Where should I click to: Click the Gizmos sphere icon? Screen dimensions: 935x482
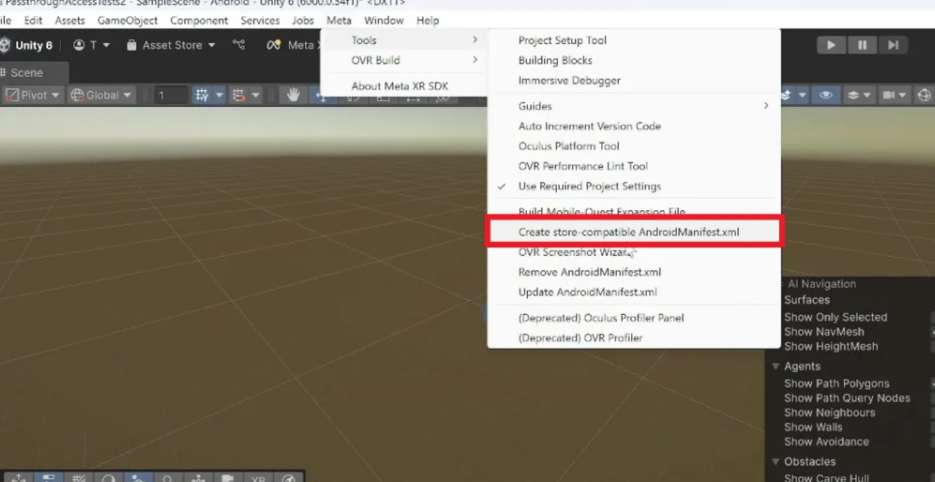tap(925, 95)
